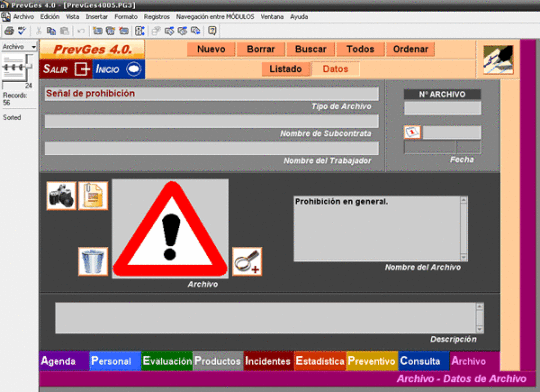
Task: Click the Nuevo button
Action: tap(211, 49)
